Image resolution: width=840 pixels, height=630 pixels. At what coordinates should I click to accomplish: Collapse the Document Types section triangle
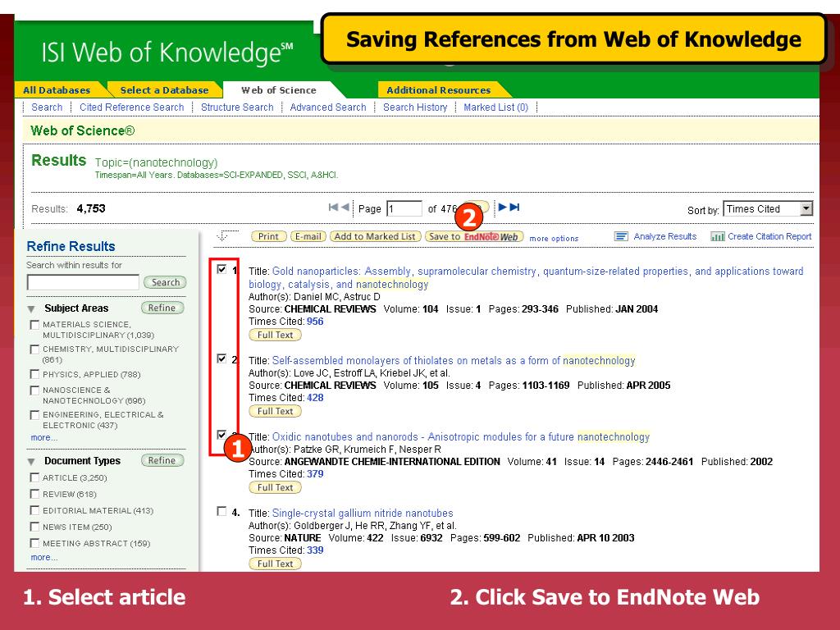(x=32, y=462)
